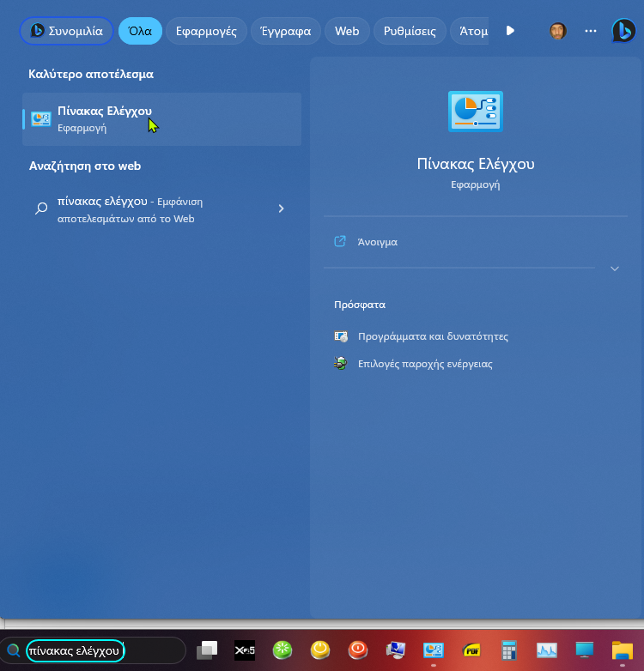Click the magnifier icon in web result
This screenshot has width=644, height=671.
click(41, 209)
